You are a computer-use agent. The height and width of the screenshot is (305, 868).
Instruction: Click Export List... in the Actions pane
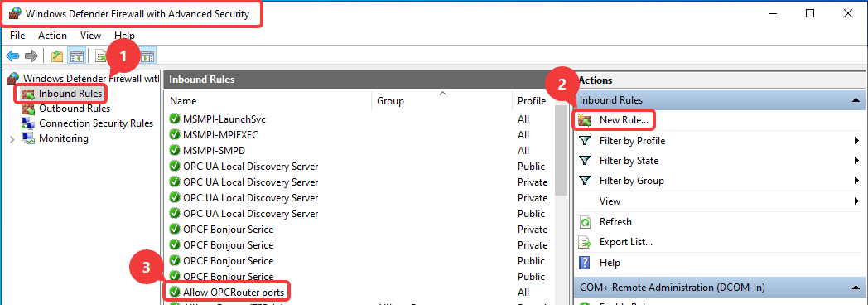pos(626,242)
